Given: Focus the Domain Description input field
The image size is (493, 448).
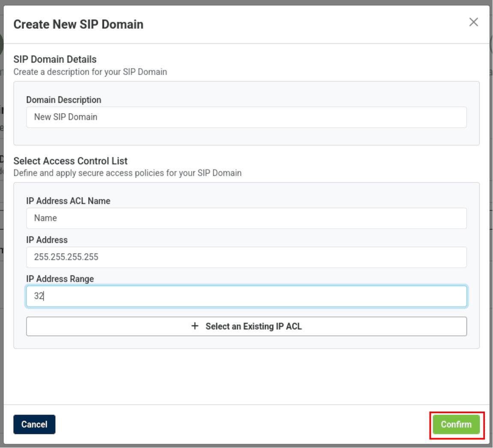Looking at the screenshot, I should tap(246, 117).
